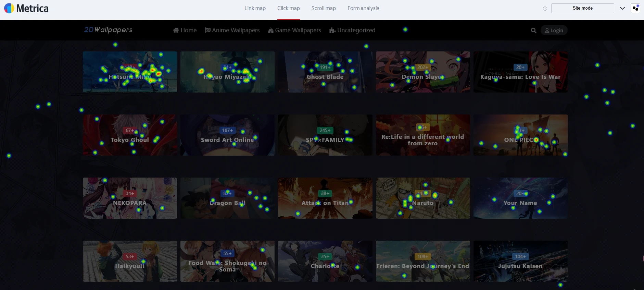Go to Home in site navigation
The height and width of the screenshot is (290, 644).
185,30
